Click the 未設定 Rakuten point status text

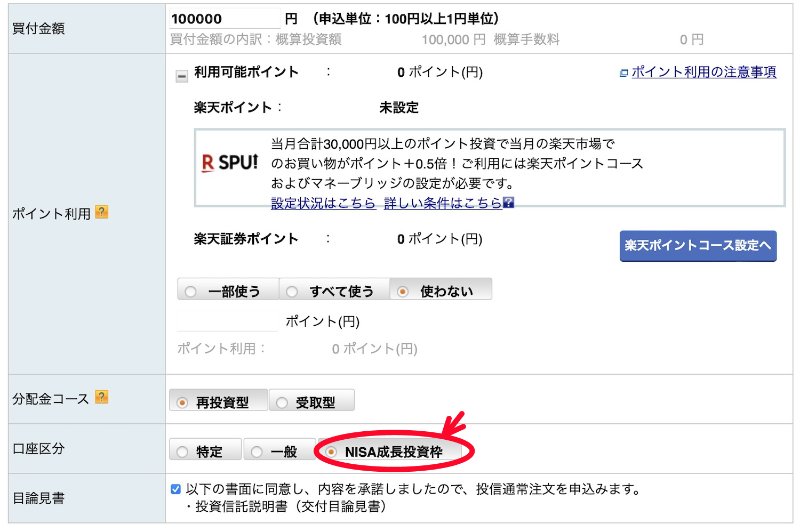pos(399,108)
